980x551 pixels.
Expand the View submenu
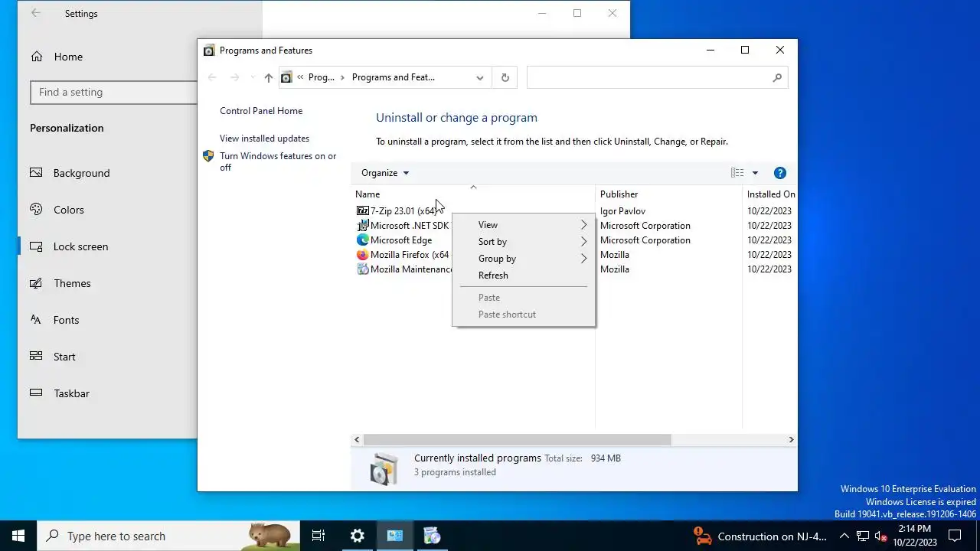point(524,225)
